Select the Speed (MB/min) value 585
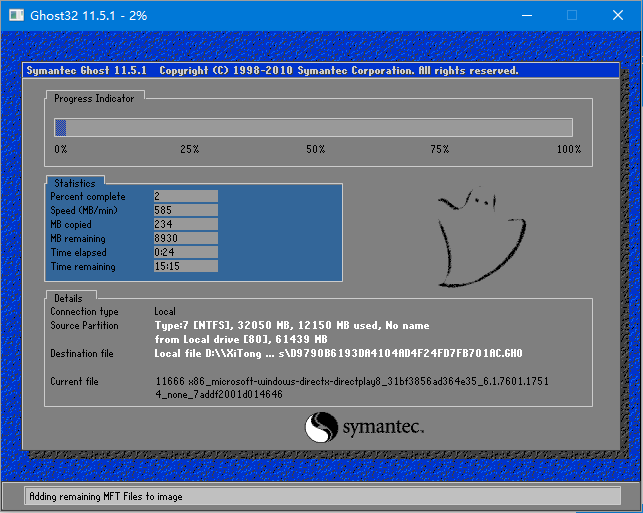Image resolution: width=643 pixels, height=513 pixels. 184,211
